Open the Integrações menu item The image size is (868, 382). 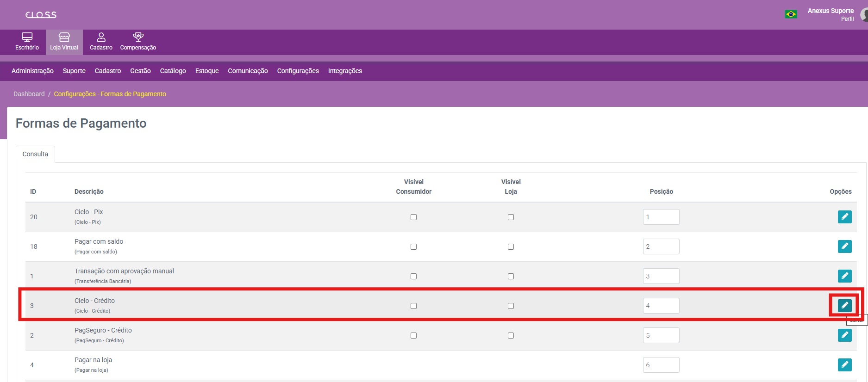click(345, 71)
